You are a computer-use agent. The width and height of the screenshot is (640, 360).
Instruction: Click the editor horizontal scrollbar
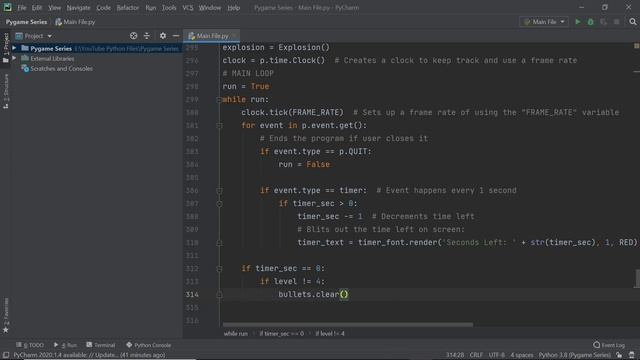pyautogui.click(x=348, y=325)
